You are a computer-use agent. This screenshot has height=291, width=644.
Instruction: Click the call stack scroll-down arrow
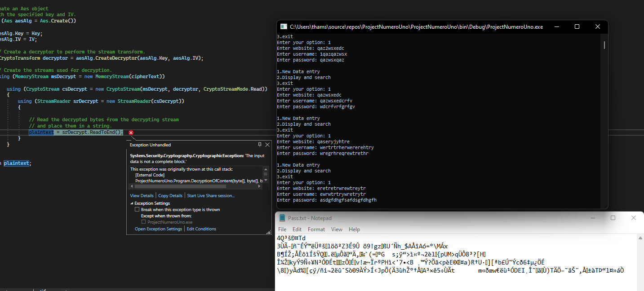[266, 179]
